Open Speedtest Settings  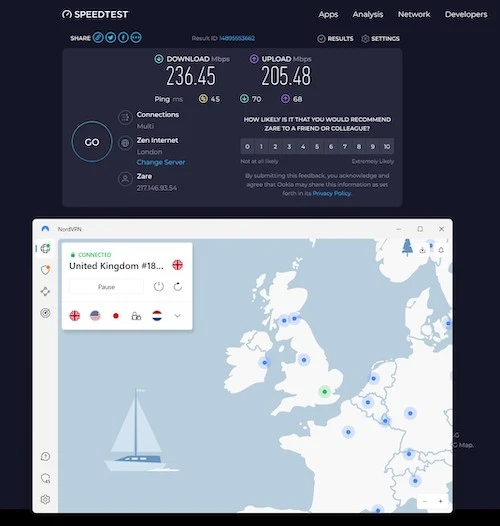coord(381,39)
